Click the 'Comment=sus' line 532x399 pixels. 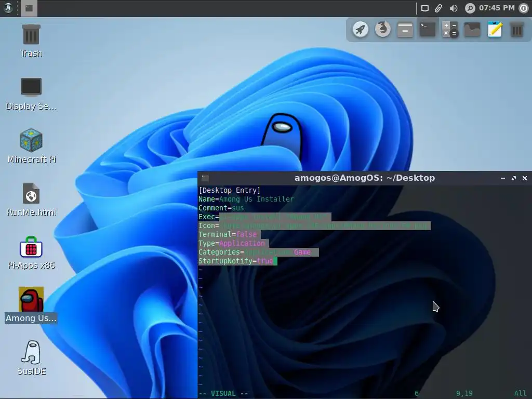pos(221,208)
